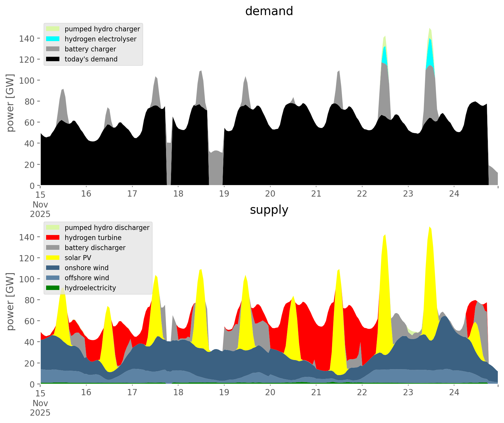Click the black today's demand legend swatch
This screenshot has height=423, width=504.
click(53, 59)
